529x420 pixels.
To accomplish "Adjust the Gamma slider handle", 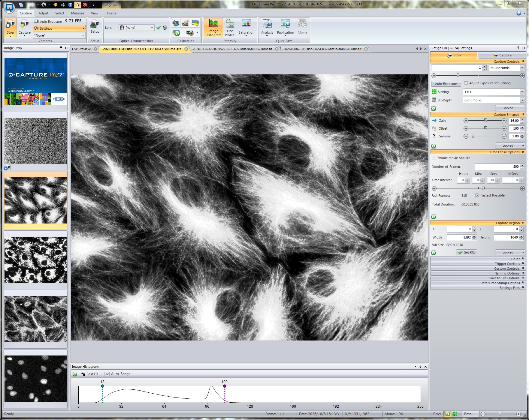I will (473, 136).
